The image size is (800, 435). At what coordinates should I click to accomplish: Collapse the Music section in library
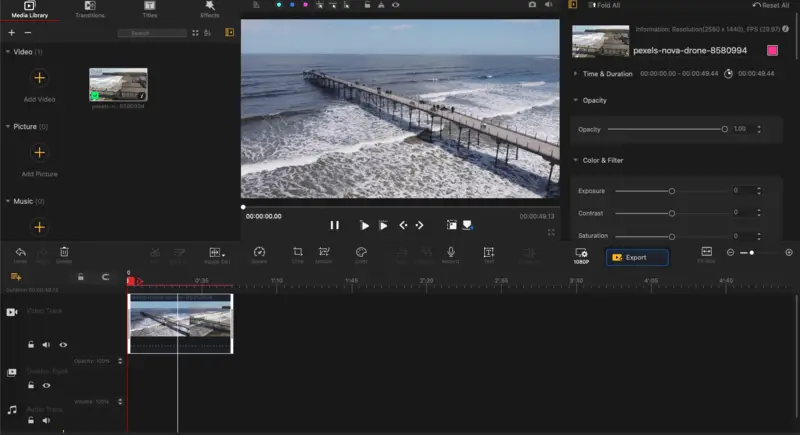click(x=8, y=201)
